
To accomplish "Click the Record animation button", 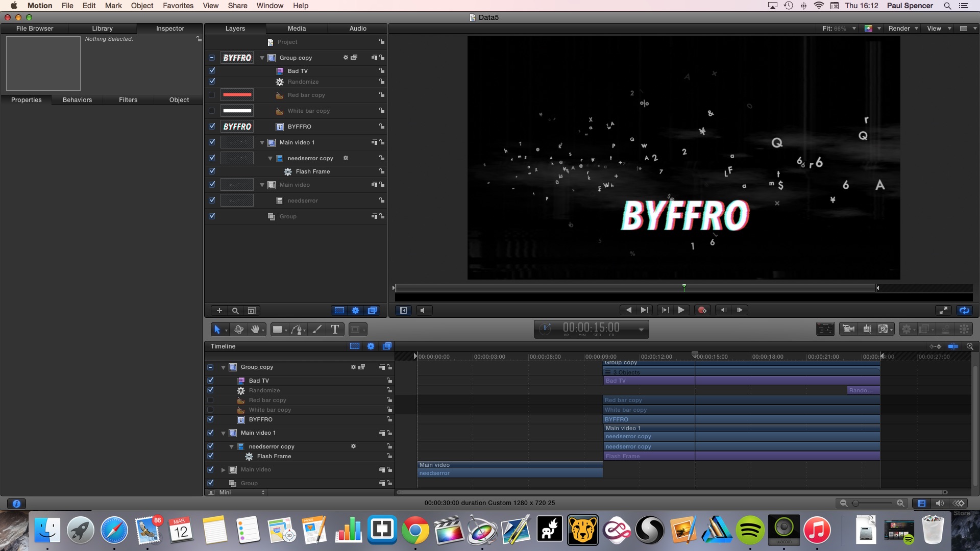I will [x=702, y=310].
